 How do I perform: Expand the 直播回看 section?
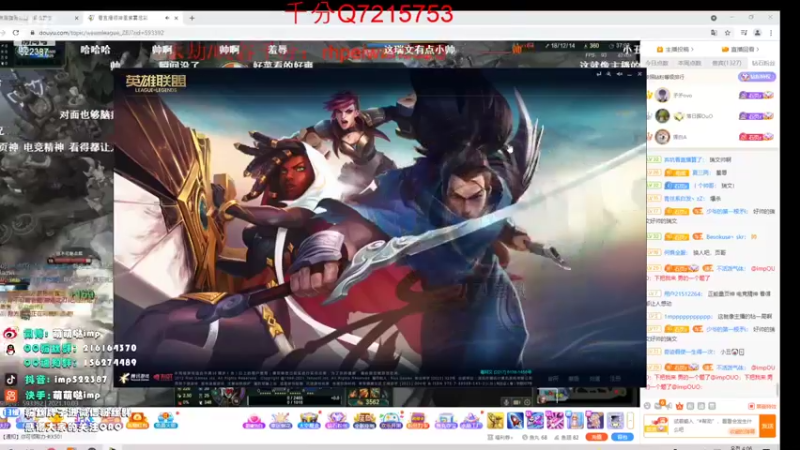point(740,49)
